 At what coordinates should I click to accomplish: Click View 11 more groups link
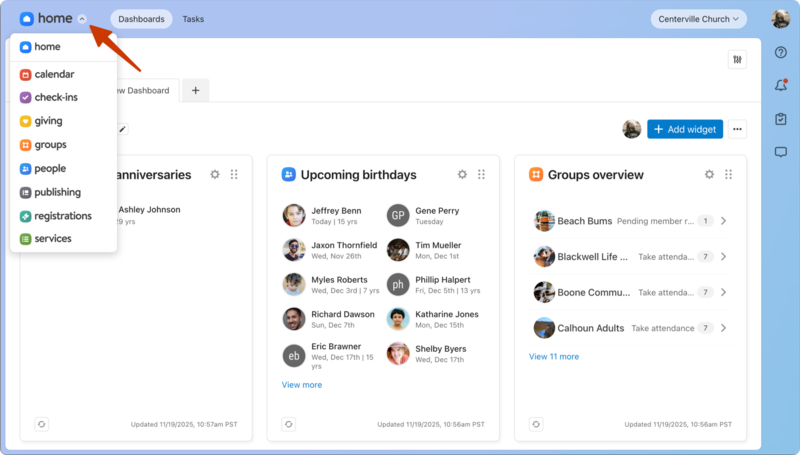click(554, 356)
